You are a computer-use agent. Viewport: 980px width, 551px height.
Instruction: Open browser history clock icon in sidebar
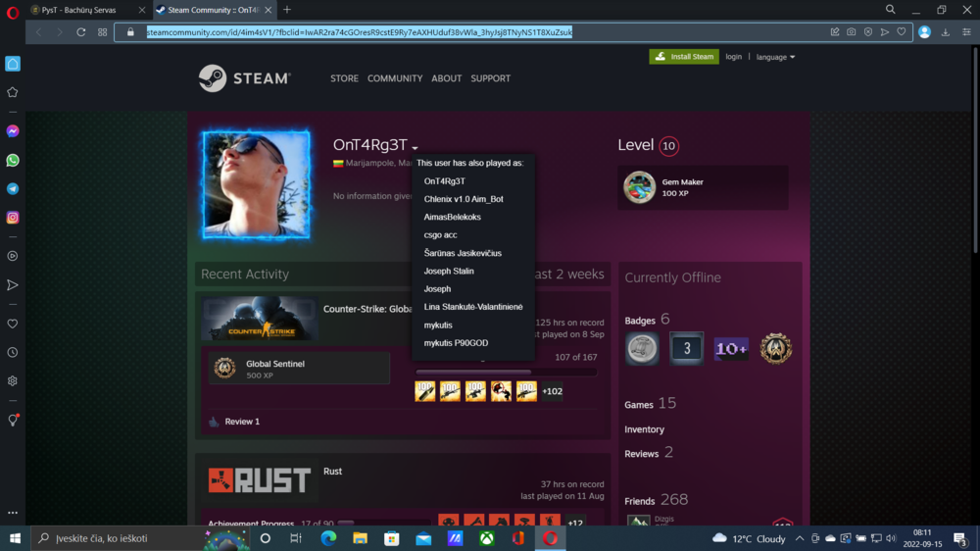point(13,352)
